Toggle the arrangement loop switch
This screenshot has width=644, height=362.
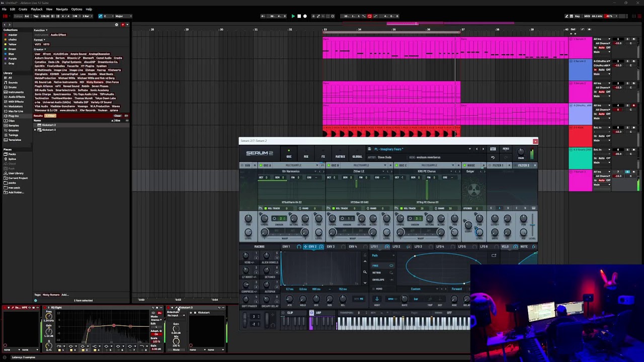pos(369,16)
